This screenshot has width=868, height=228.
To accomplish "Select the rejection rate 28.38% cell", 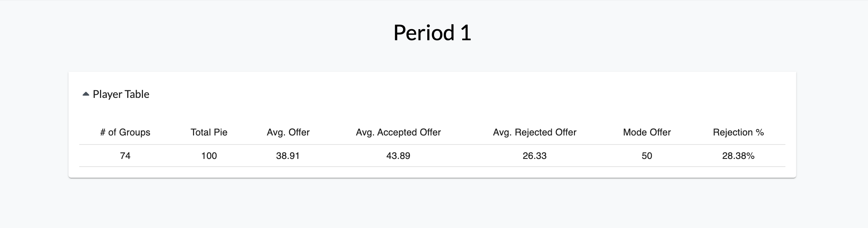I will [738, 156].
